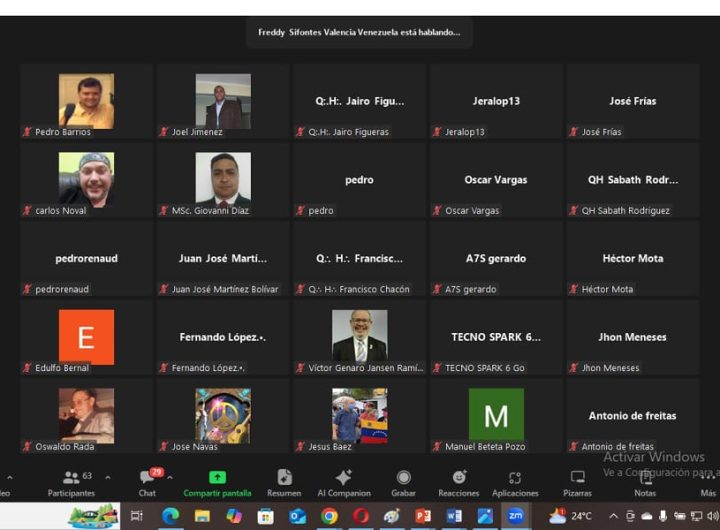Open Reacciones menu
The width and height of the screenshot is (720, 530).
458,483
